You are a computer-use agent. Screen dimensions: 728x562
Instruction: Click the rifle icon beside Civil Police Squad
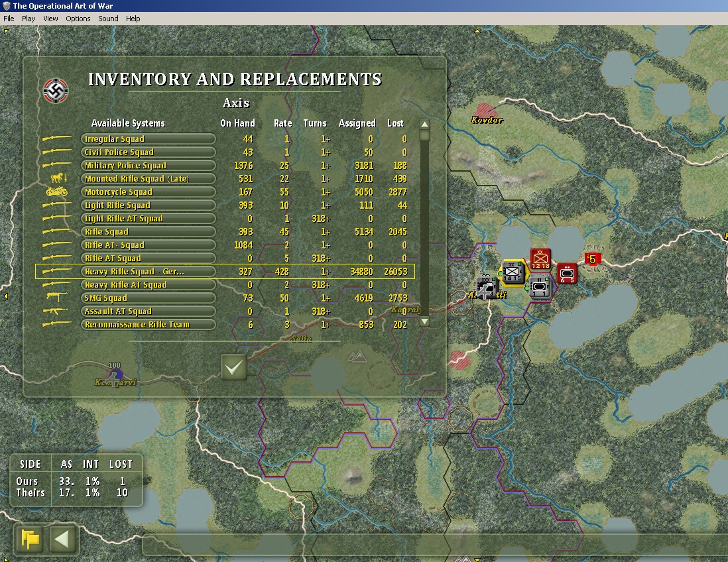coord(56,151)
